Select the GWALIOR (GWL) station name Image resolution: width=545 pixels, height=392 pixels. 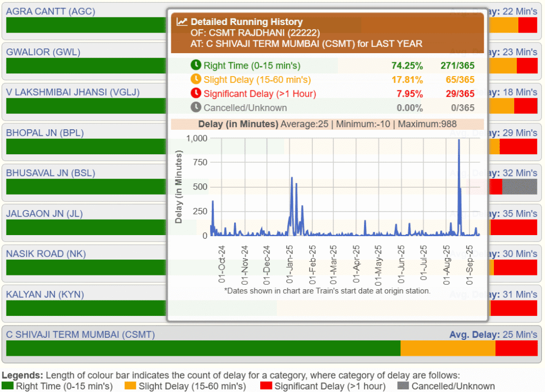click(x=43, y=52)
